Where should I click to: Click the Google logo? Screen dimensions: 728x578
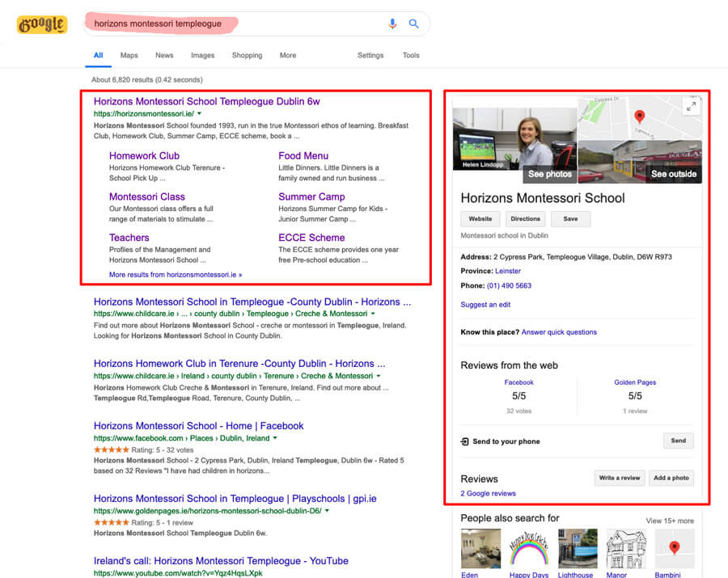[42, 24]
